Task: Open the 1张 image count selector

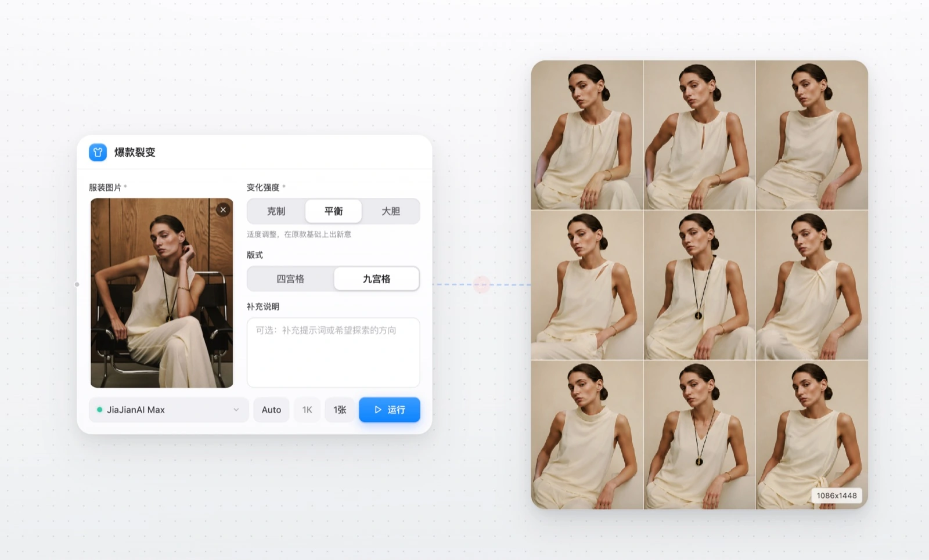Action: point(340,410)
